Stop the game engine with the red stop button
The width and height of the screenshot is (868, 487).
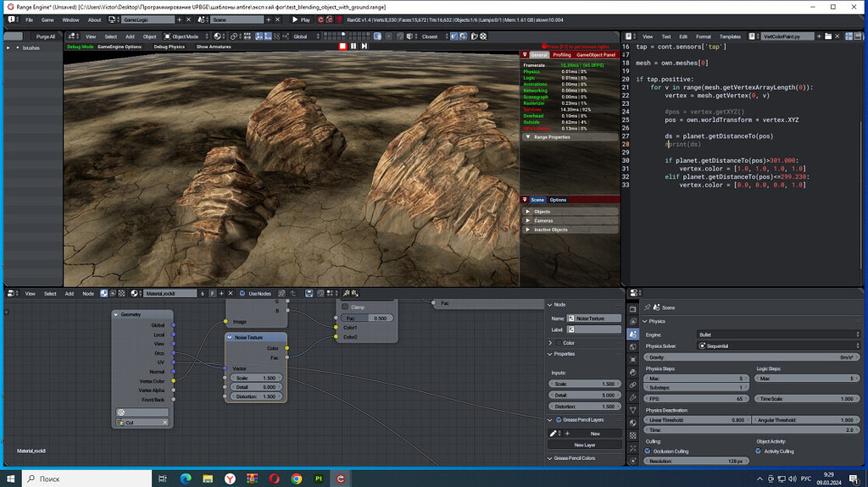point(342,46)
